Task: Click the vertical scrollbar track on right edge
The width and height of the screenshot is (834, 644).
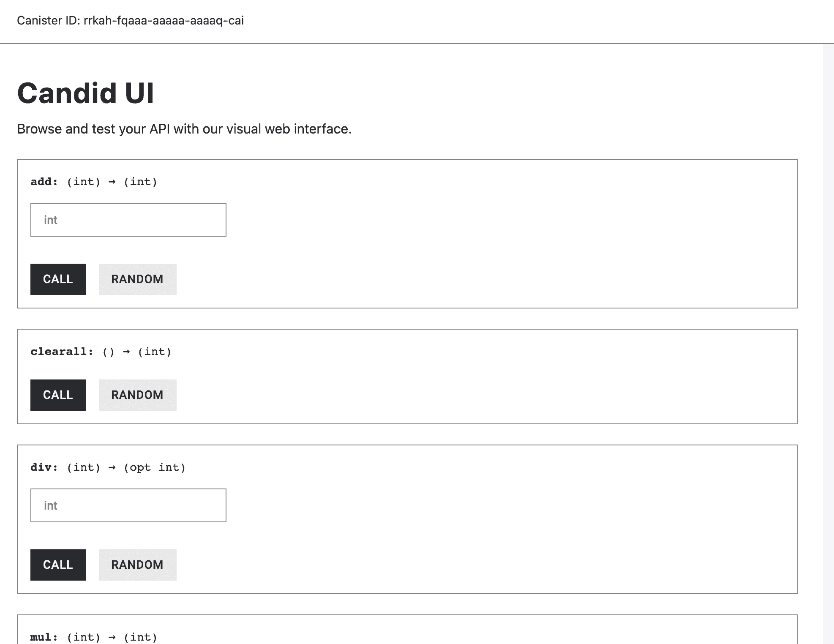Action: pos(828,338)
